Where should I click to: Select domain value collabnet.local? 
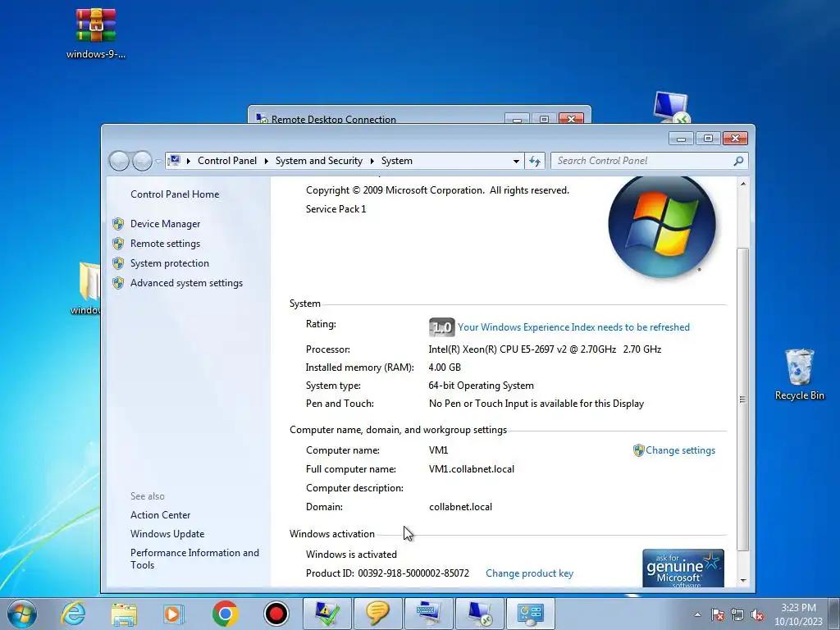460,507
